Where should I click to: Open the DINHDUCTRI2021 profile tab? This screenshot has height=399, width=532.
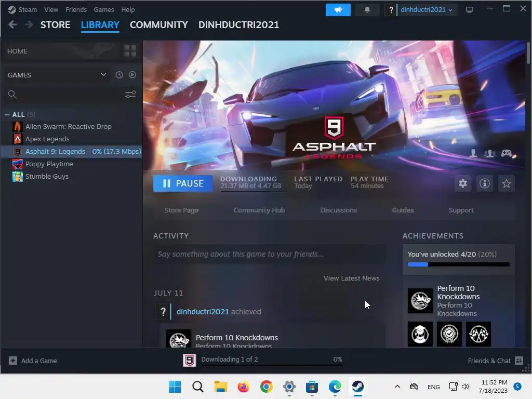point(238,25)
